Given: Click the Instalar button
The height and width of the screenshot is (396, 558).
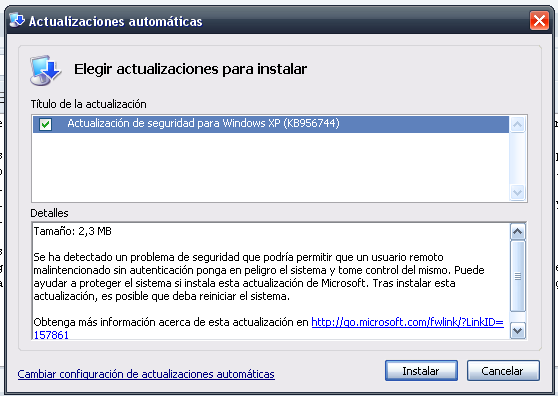Looking at the screenshot, I should point(421,371).
